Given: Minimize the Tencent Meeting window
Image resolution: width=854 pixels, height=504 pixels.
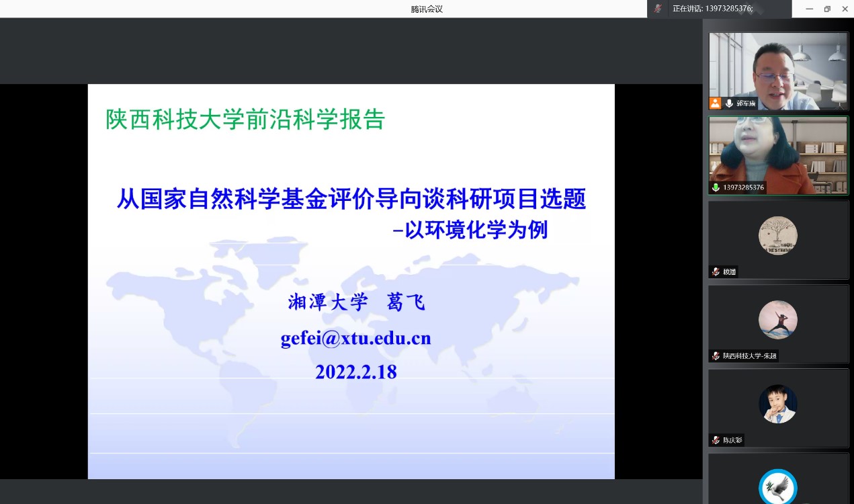Looking at the screenshot, I should click(x=809, y=9).
